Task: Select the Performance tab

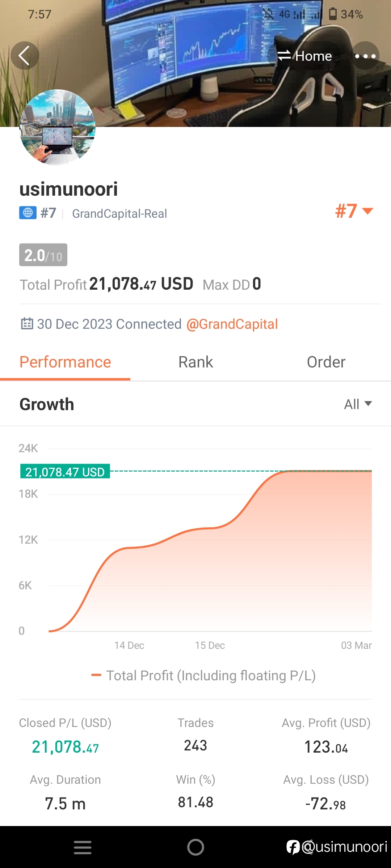Action: 65,362
